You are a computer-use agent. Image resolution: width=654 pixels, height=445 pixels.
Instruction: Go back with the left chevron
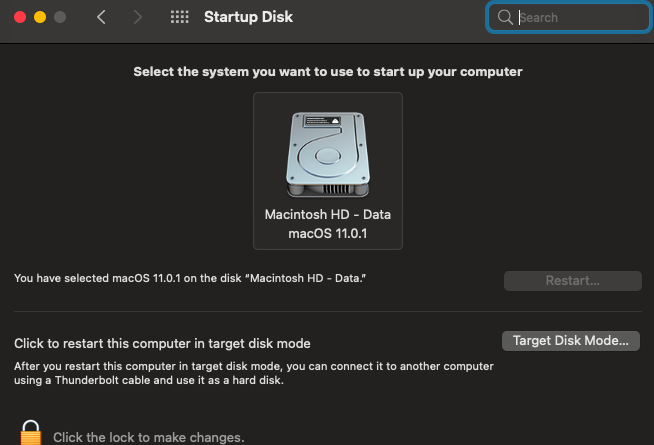101,17
